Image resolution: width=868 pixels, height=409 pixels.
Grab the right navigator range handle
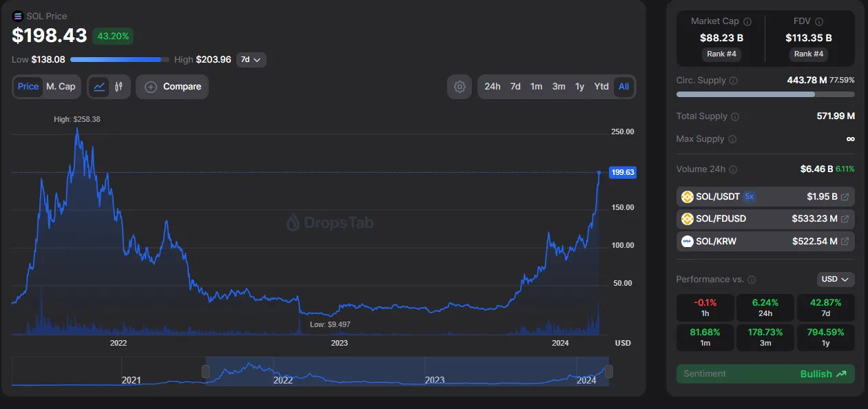(608, 372)
